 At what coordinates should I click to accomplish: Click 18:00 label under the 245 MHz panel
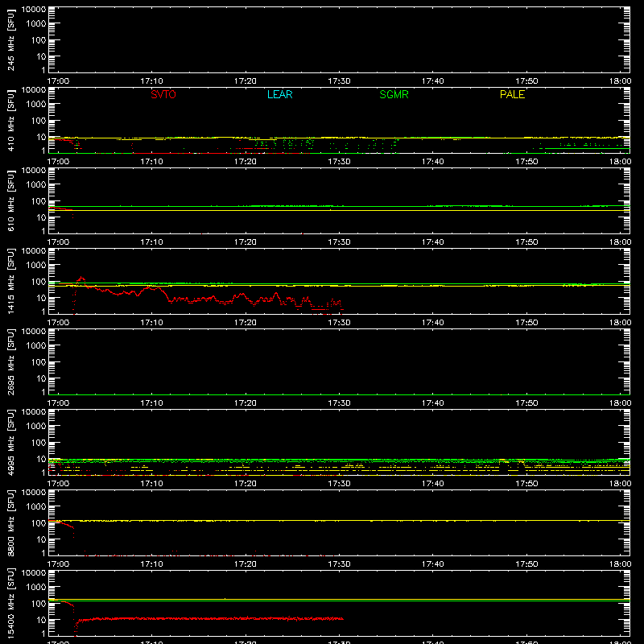620,81
